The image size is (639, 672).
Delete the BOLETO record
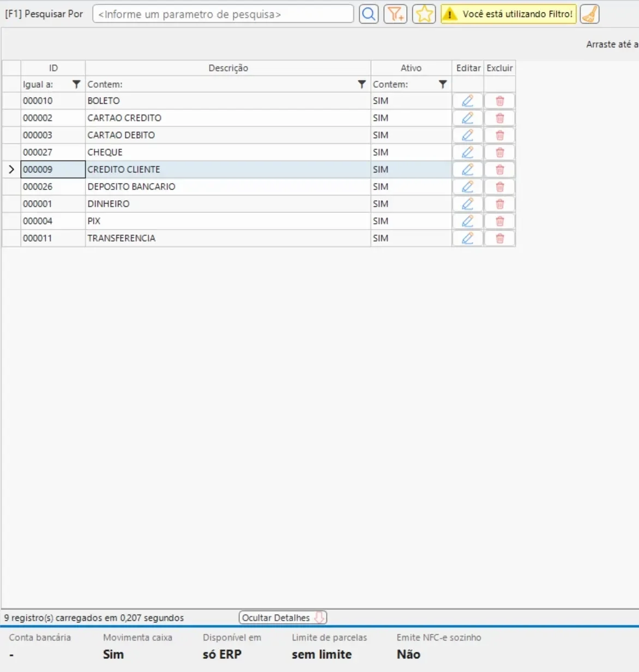click(x=500, y=101)
